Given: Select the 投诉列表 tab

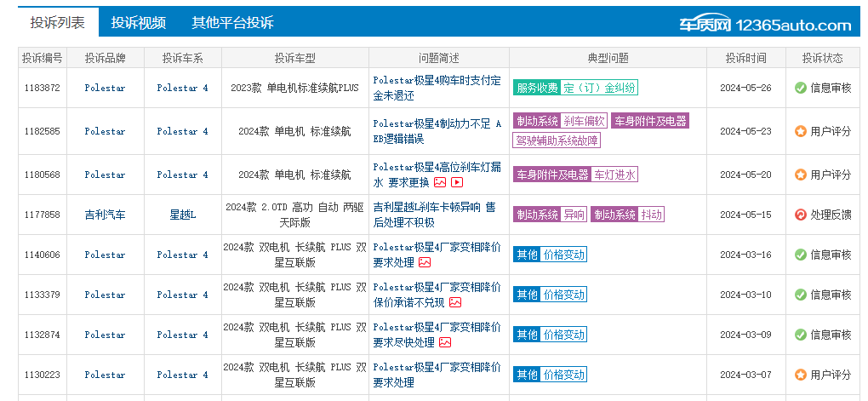Looking at the screenshot, I should 58,23.
